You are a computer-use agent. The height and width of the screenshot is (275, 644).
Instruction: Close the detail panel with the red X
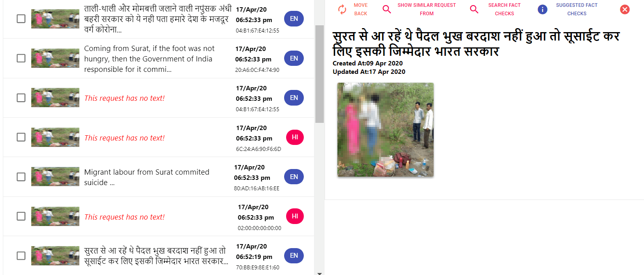point(625,9)
